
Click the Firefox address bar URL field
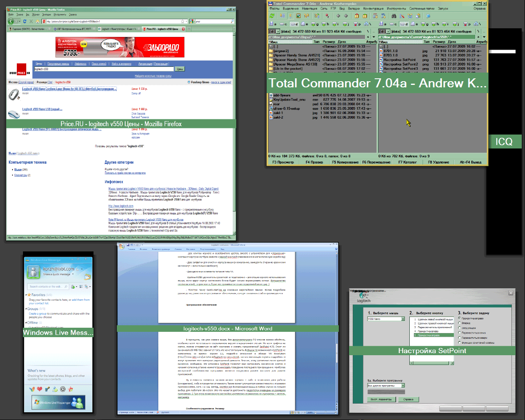[115, 21]
